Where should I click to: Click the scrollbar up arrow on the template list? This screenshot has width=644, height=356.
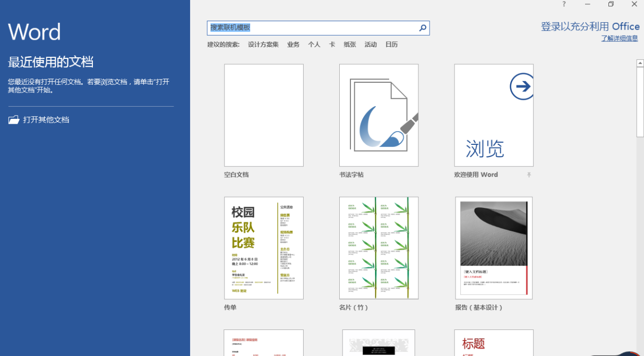click(x=640, y=64)
